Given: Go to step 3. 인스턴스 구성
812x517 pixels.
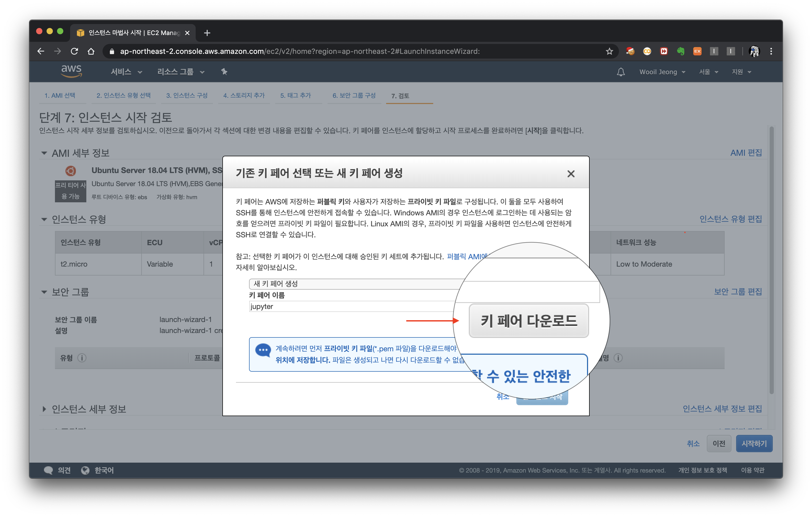Looking at the screenshot, I should [187, 96].
